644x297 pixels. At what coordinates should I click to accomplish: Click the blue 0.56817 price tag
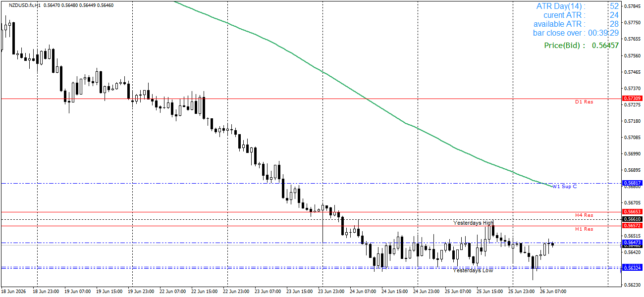coord(632,183)
